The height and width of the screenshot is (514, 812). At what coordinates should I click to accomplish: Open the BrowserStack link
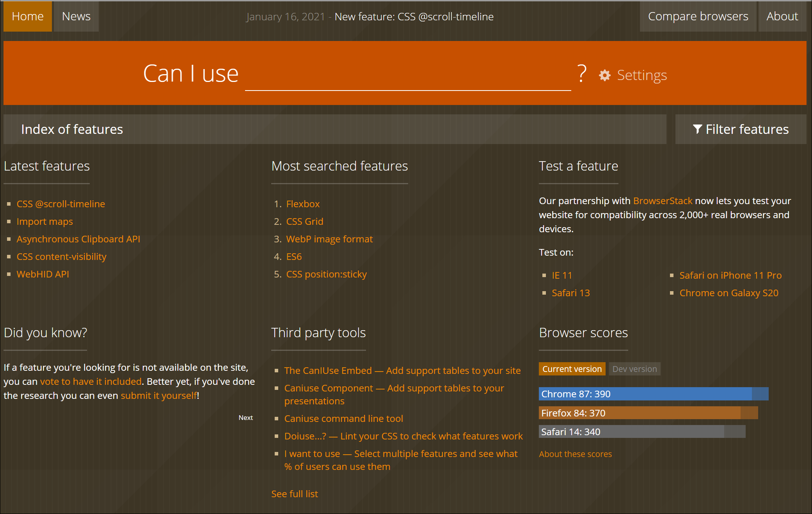[663, 201]
